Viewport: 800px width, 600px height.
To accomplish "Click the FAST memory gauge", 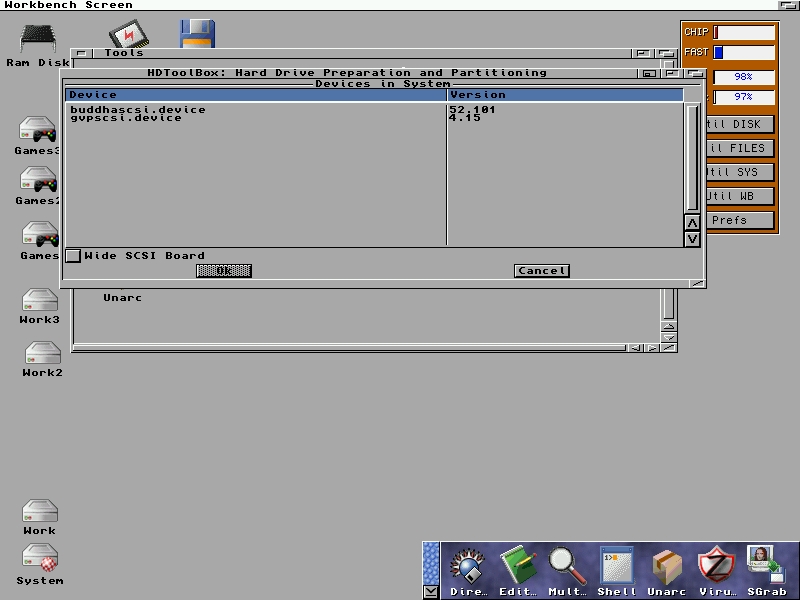I will click(x=744, y=52).
